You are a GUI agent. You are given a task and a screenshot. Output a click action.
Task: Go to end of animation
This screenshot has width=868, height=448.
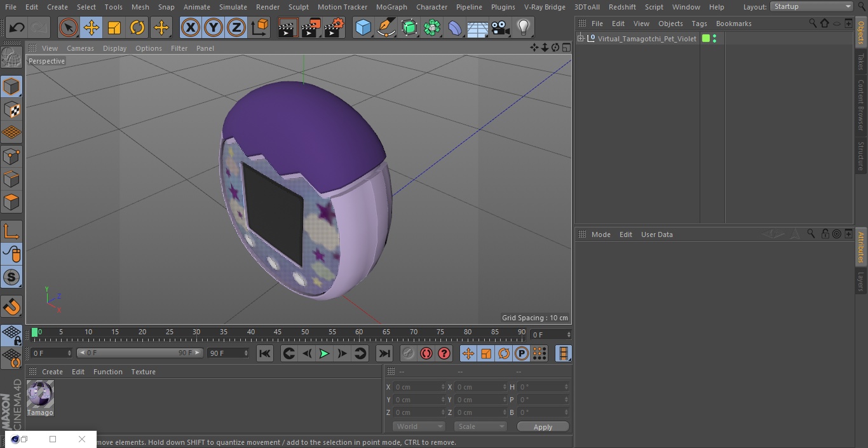(384, 353)
